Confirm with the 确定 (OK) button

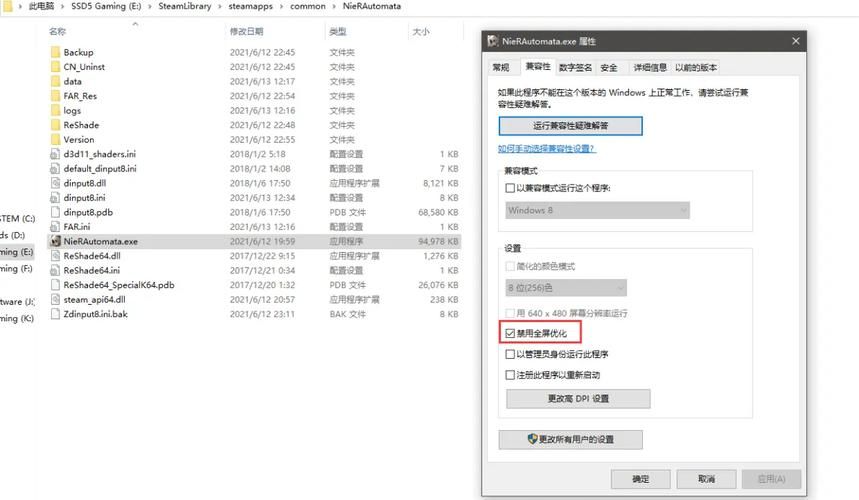[x=640, y=479]
